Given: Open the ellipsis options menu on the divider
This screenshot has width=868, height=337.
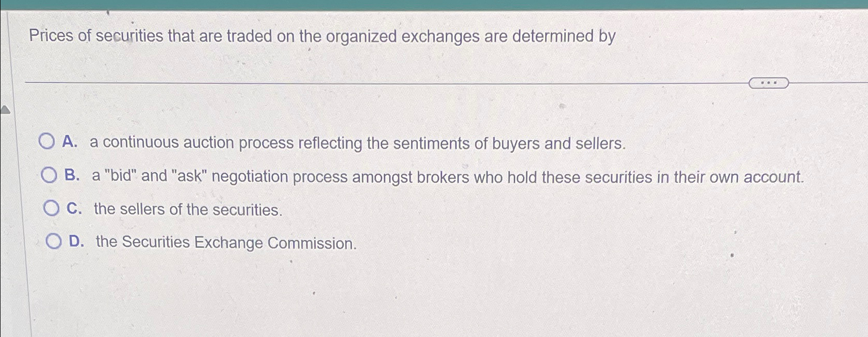Looking at the screenshot, I should [769, 81].
